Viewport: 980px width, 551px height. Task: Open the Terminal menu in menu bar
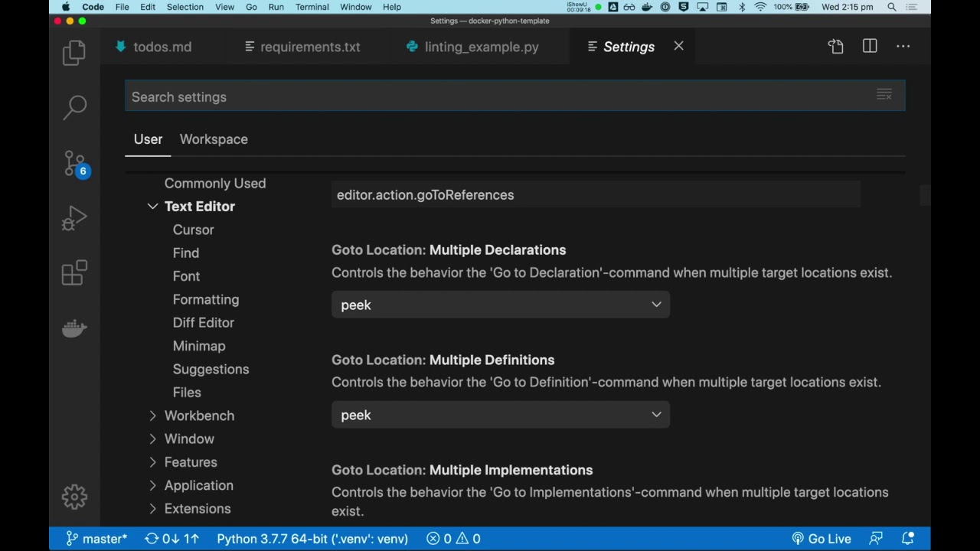(x=312, y=7)
